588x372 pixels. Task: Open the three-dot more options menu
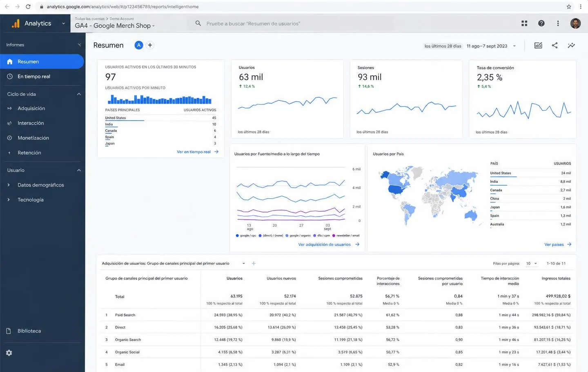558,23
